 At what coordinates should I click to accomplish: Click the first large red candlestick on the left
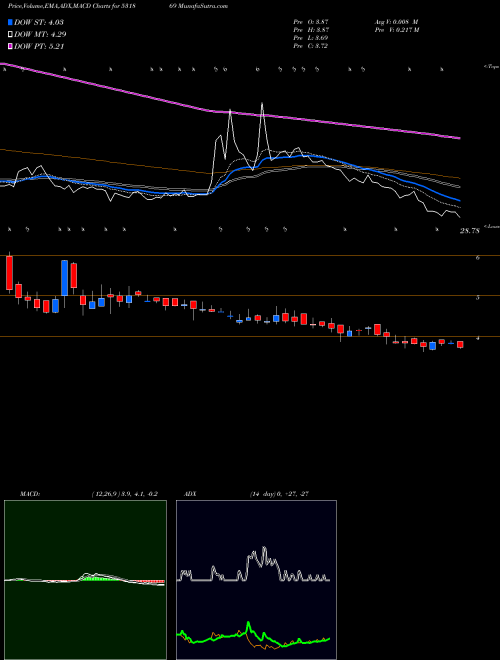click(9, 273)
